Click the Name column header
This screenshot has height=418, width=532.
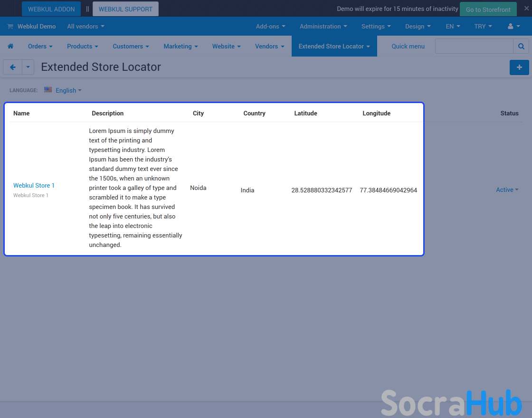pos(21,114)
